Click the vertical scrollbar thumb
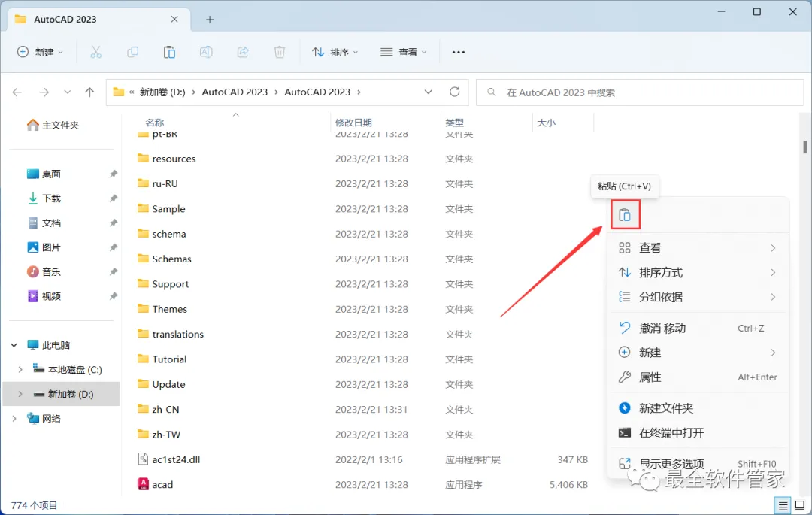This screenshot has width=812, height=515. coord(804,147)
